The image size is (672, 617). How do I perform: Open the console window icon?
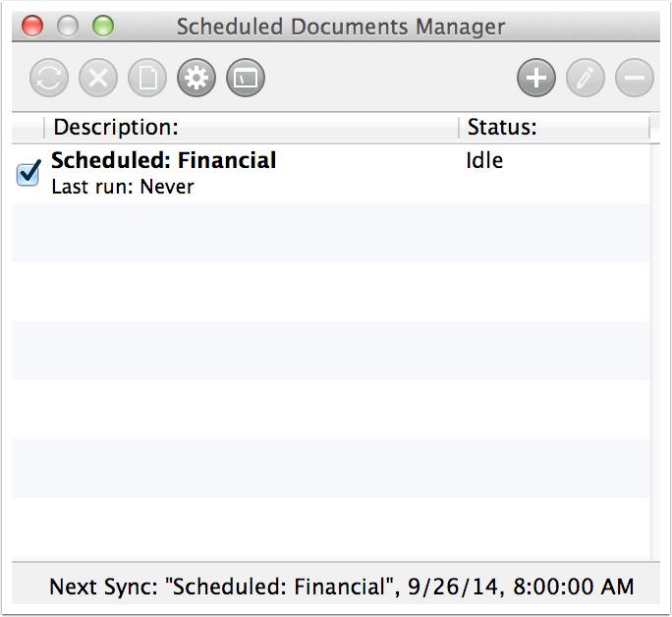(246, 78)
